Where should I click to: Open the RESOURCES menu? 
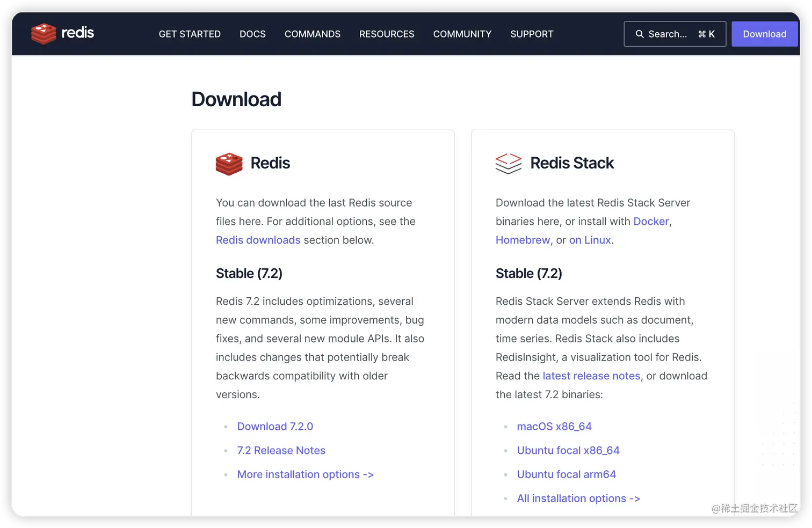coord(387,34)
